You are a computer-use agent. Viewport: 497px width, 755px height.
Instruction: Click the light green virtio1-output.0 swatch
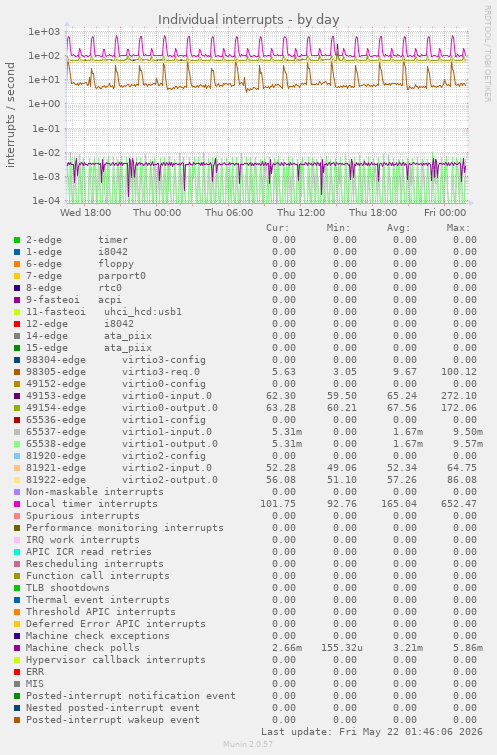tap(17, 444)
